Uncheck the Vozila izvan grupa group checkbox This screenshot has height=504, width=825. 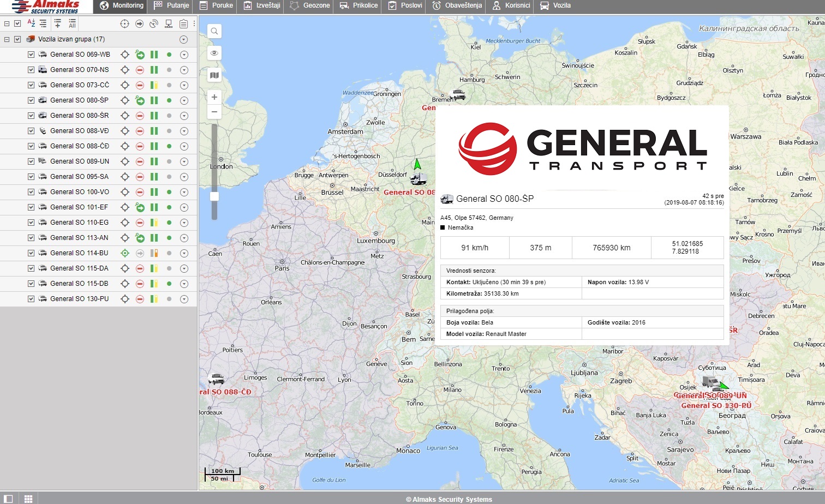17,39
